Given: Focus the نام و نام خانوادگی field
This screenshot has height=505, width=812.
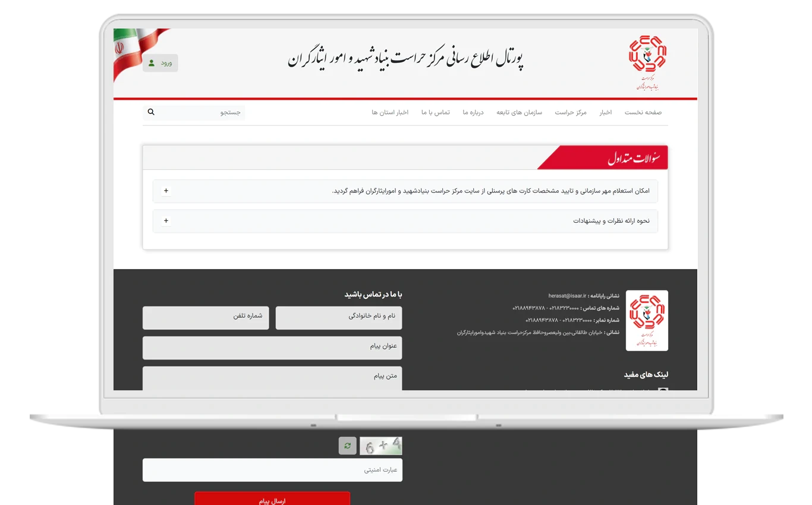Looking at the screenshot, I should pos(338,317).
